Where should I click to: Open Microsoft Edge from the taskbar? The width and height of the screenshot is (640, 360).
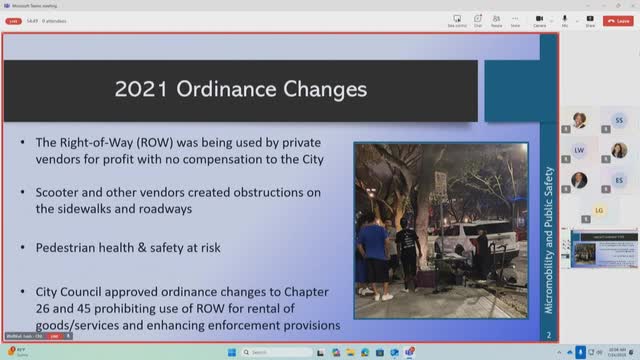click(365, 352)
